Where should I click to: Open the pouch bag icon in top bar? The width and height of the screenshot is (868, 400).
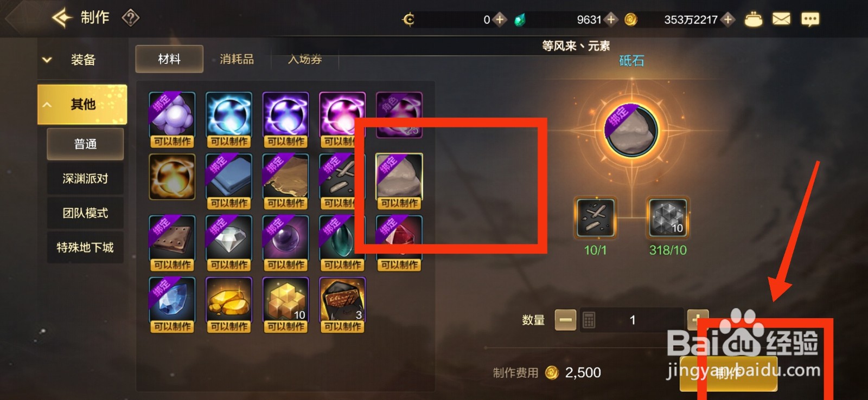pyautogui.click(x=753, y=20)
